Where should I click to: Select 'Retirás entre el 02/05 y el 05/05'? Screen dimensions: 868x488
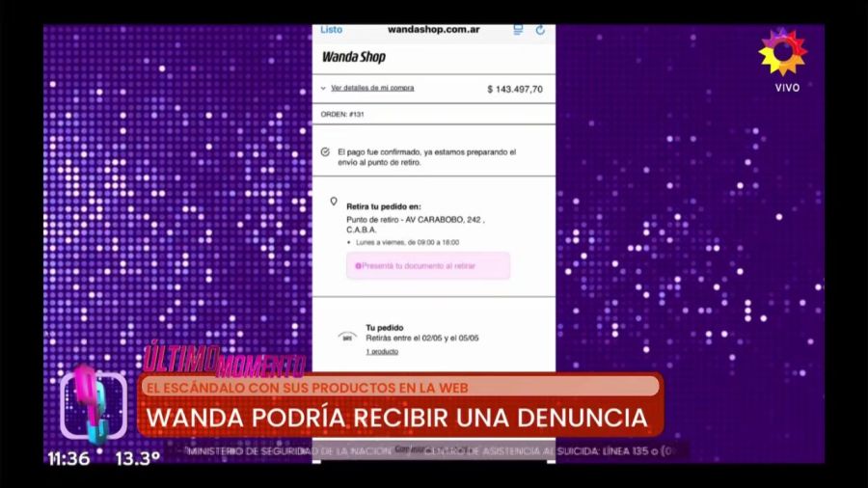click(x=421, y=339)
